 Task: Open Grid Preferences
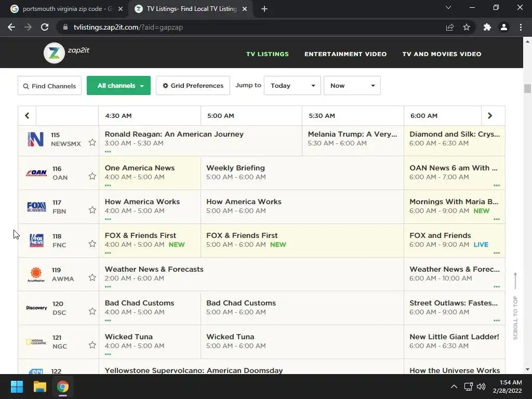(x=193, y=86)
